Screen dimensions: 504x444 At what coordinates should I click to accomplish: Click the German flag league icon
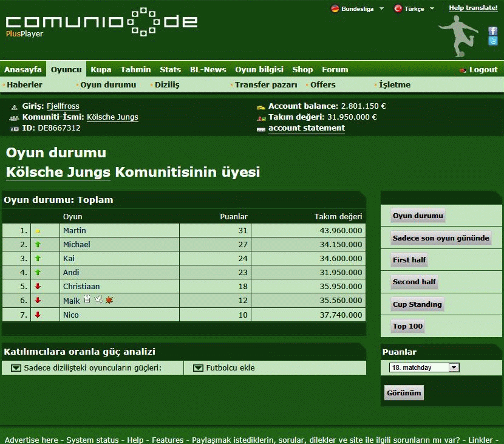click(x=335, y=9)
